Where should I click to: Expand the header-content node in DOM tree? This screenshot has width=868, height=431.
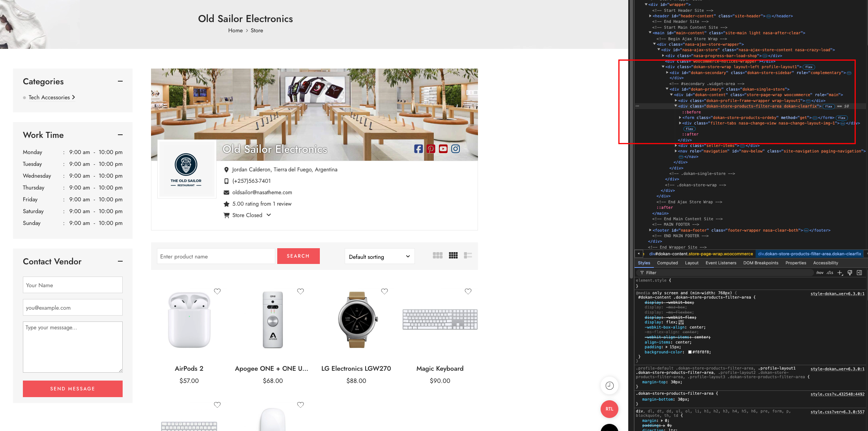[650, 16]
